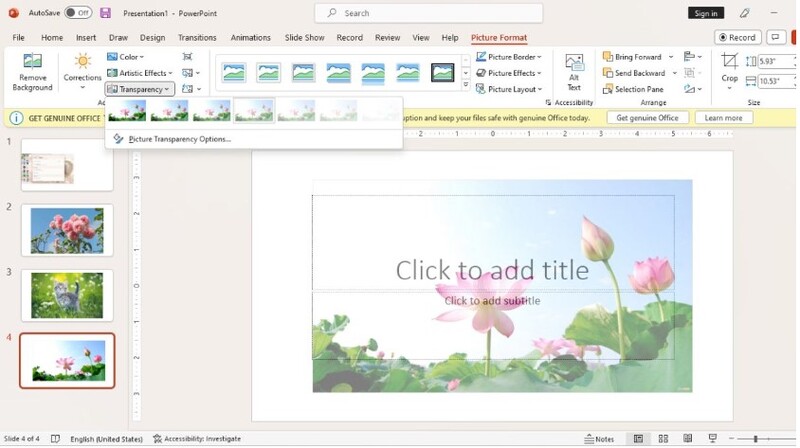Select slide 3 kitten thumbnail
800x448 pixels.
[67, 295]
